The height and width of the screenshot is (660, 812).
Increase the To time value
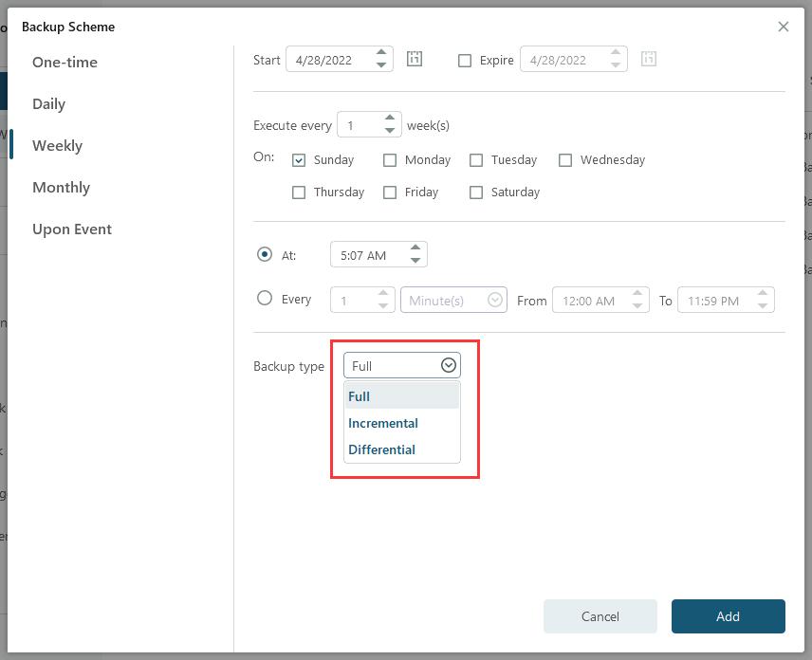click(763, 293)
